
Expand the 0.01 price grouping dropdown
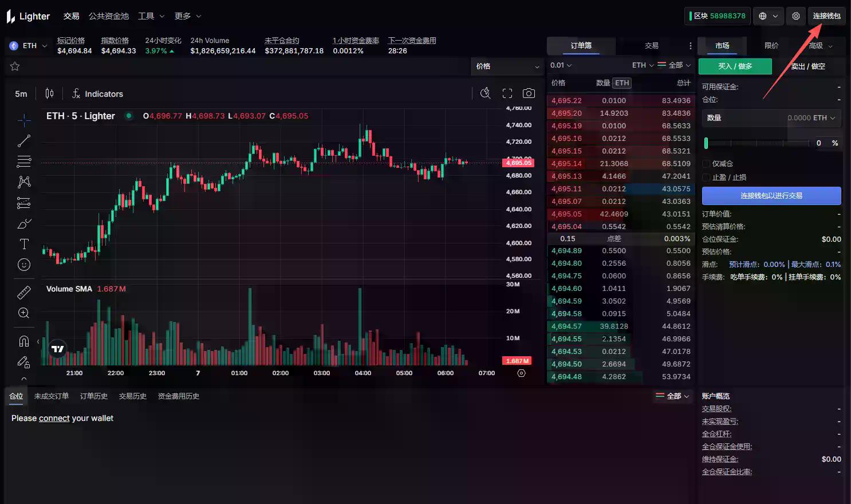tap(561, 65)
